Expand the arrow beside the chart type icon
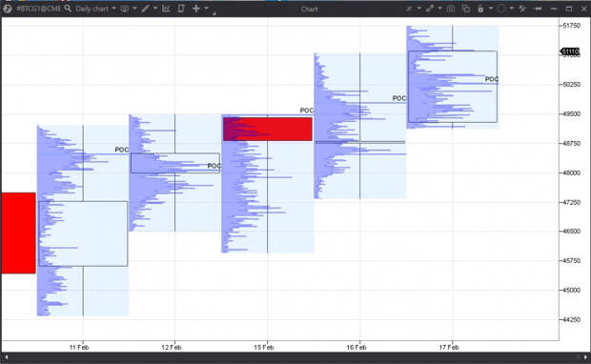The width and height of the screenshot is (591, 364). pyautogui.click(x=134, y=9)
